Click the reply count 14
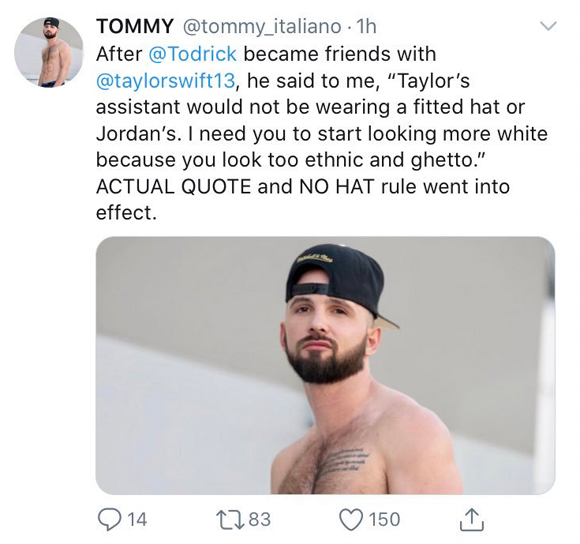The height and width of the screenshot is (544, 580). (136, 519)
